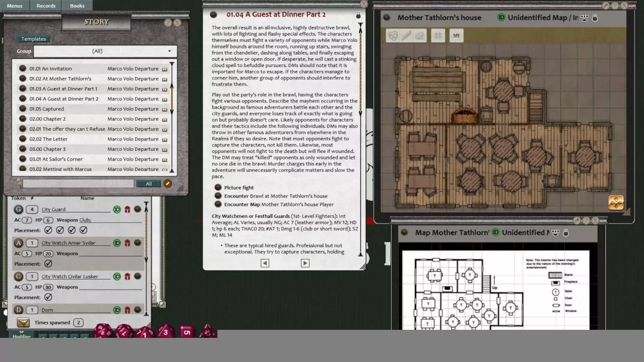Click the City Watch Civilar Lusker token C
Image resolution: width=644 pixels, height=362 pixels.
click(x=19, y=277)
